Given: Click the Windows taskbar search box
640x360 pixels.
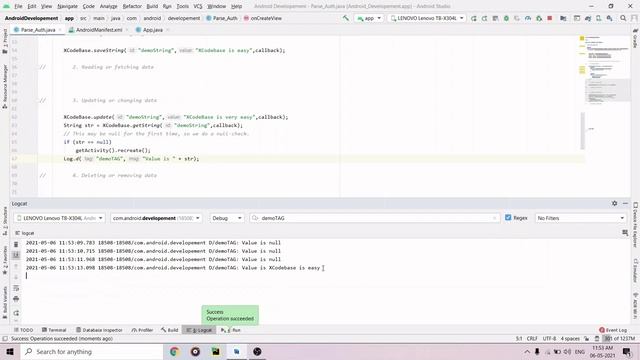Looking at the screenshot, I should coord(92,351).
